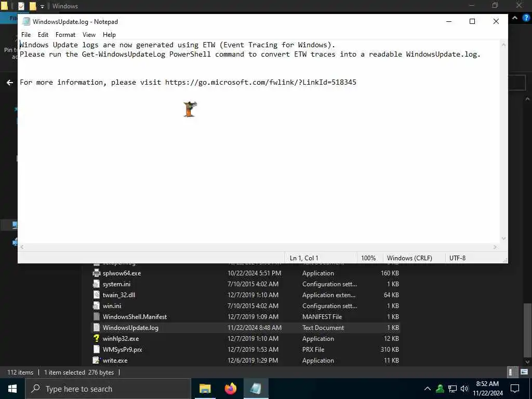The height and width of the screenshot is (399, 532).
Task: Open Explorer ribbon Help icon
Action: pos(526,18)
